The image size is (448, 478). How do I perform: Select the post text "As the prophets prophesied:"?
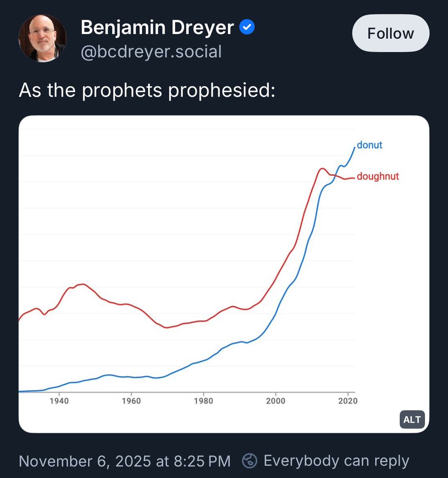click(147, 90)
